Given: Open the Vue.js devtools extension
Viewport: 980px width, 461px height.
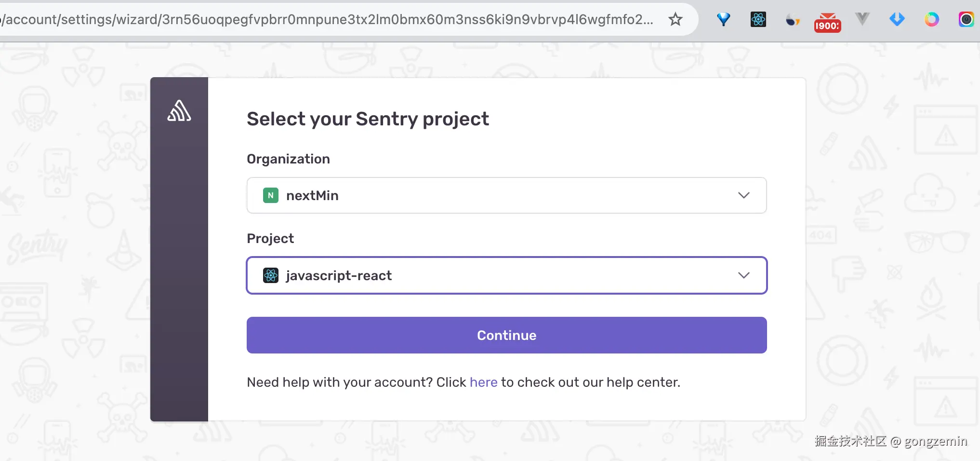Looking at the screenshot, I should [x=862, y=19].
